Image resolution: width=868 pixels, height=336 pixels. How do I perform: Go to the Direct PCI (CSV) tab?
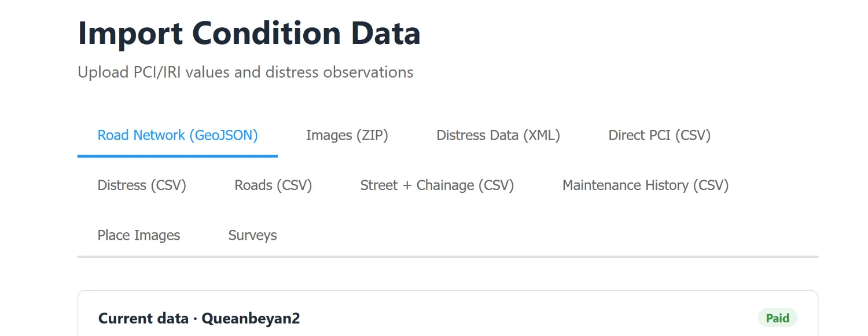tap(660, 136)
